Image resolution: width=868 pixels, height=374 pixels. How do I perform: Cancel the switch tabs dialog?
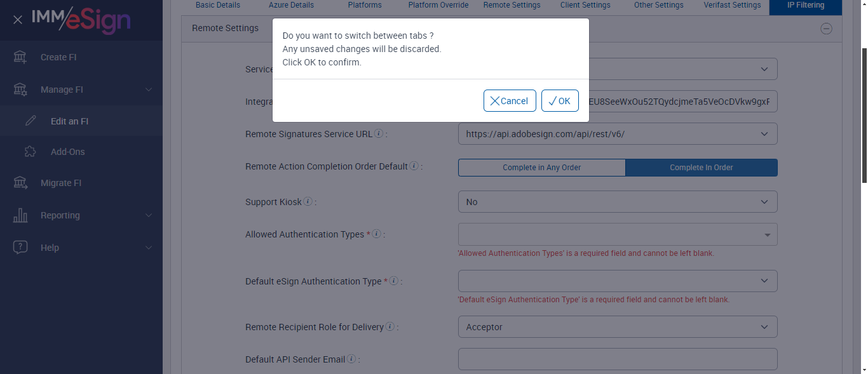coord(510,101)
